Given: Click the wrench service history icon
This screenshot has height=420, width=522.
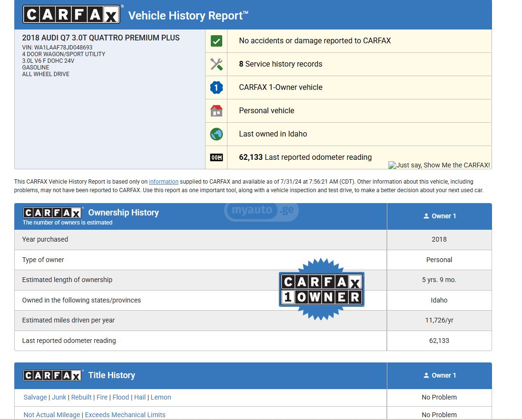Looking at the screenshot, I should pos(217,64).
